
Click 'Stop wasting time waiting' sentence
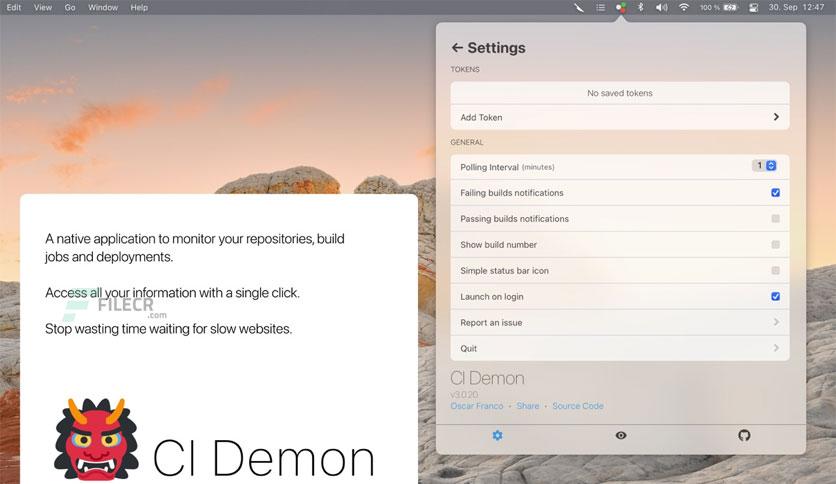[168, 329]
